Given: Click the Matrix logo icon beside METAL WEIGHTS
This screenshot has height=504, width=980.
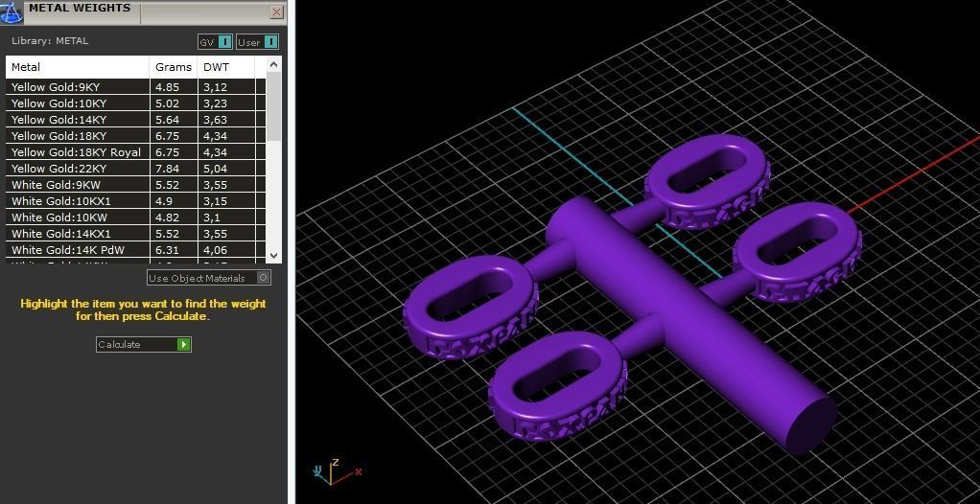Looking at the screenshot, I should (12, 11).
